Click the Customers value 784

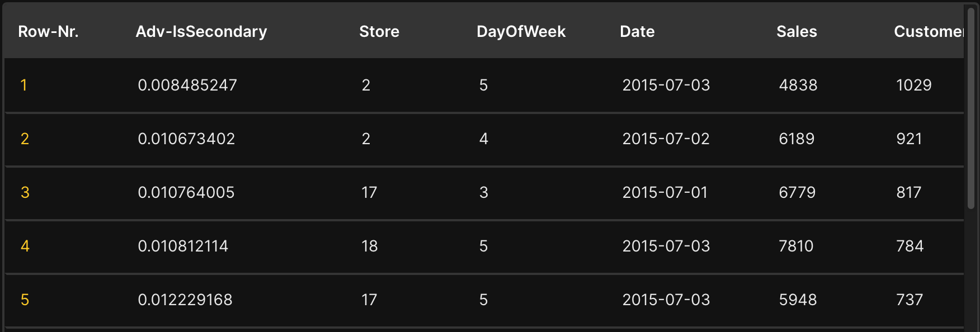pyautogui.click(x=910, y=246)
